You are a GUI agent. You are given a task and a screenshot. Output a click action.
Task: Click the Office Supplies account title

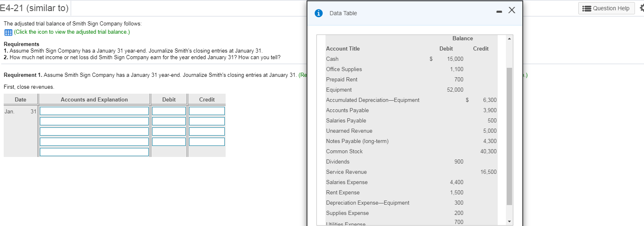(x=344, y=69)
